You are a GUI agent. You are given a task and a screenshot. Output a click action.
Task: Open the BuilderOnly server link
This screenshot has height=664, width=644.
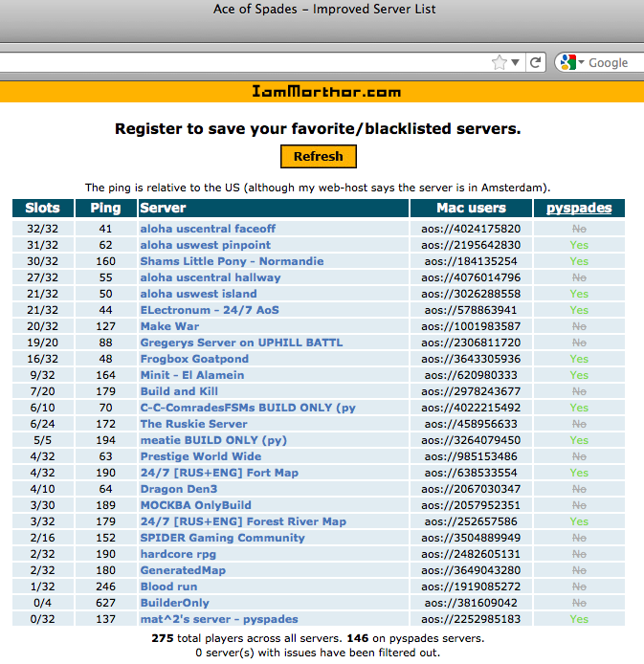[x=174, y=603]
